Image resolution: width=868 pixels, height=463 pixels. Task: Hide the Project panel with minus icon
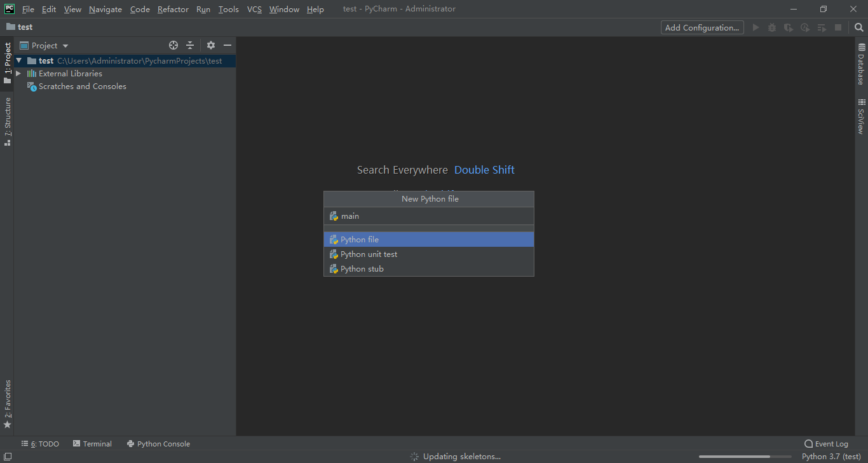pyautogui.click(x=227, y=45)
